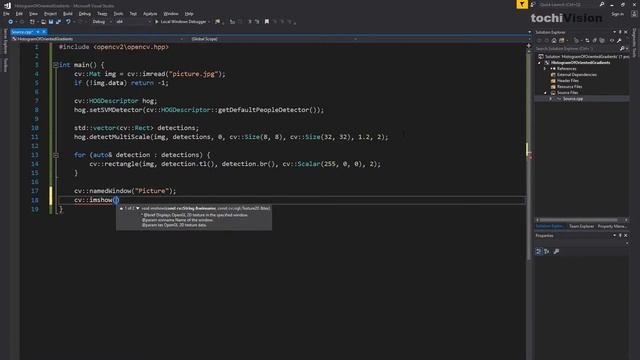Viewport: 640px width, 360px height.
Task: Click the Sign in link
Action: point(617,14)
